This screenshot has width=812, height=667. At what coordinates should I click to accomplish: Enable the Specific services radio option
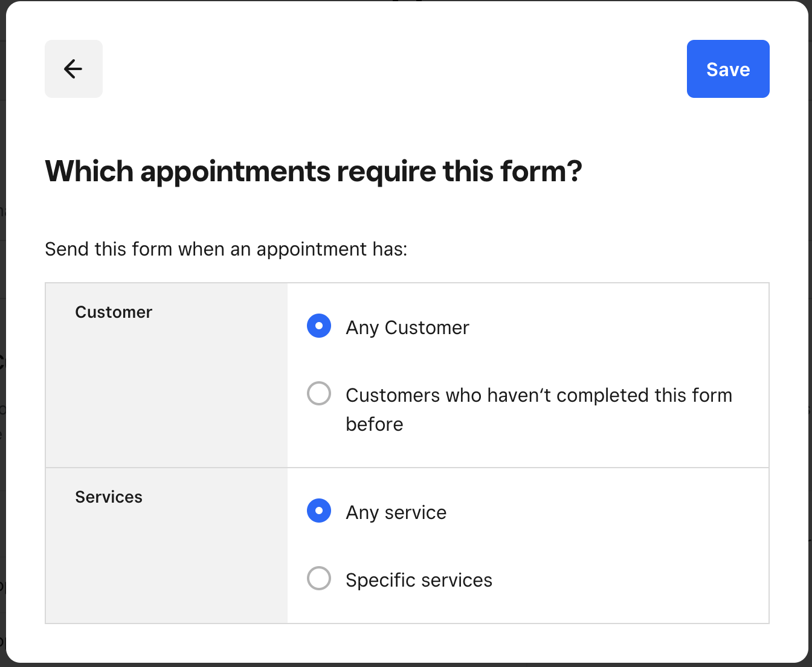pyautogui.click(x=319, y=578)
